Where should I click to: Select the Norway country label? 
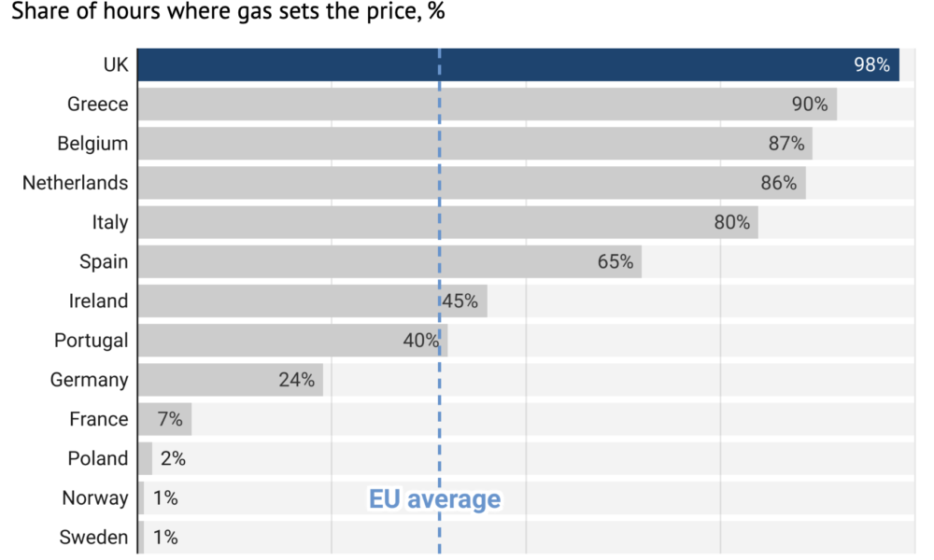click(x=94, y=497)
